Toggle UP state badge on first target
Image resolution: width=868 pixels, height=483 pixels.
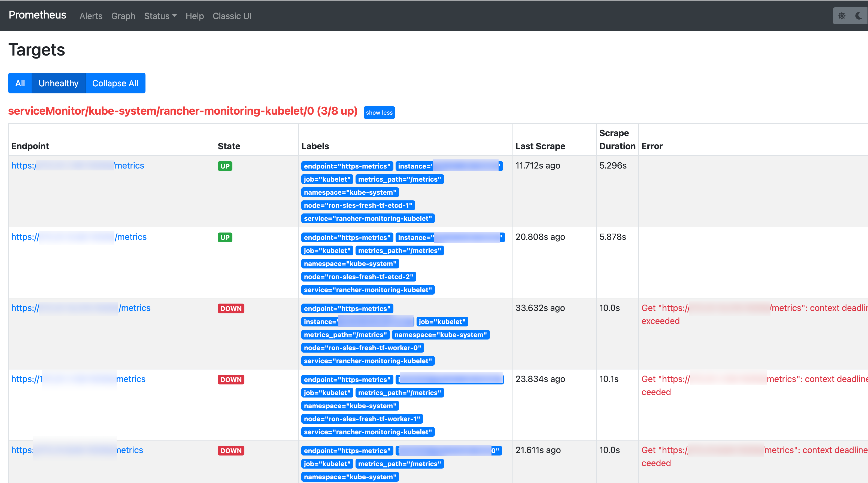click(x=225, y=166)
